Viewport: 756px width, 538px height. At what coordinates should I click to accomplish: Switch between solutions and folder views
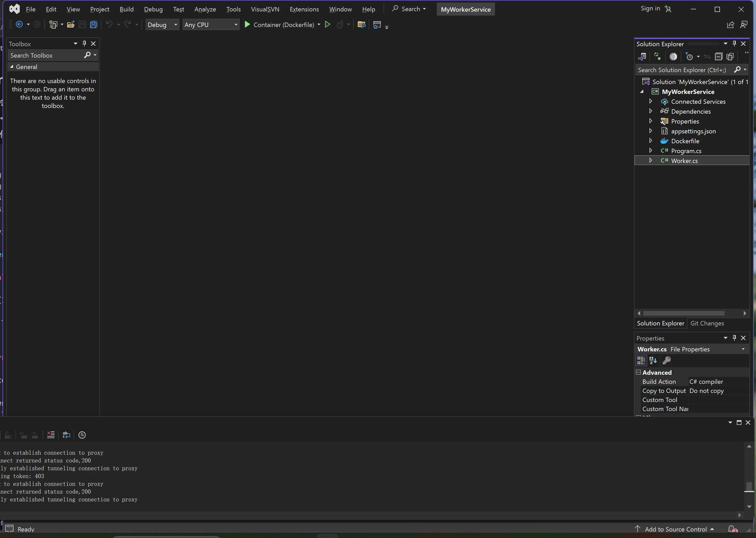click(642, 57)
